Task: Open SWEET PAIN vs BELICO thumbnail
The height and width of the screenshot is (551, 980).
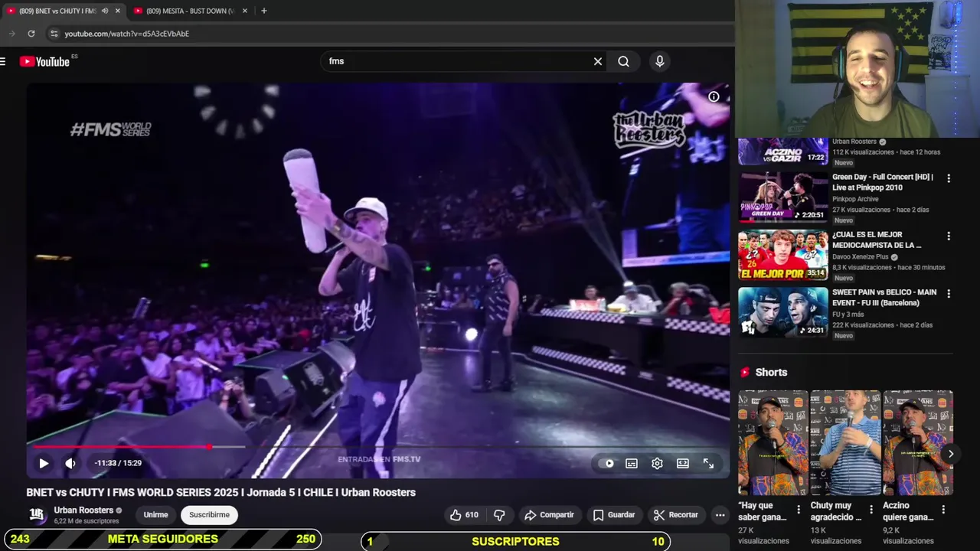Action: pos(782,312)
